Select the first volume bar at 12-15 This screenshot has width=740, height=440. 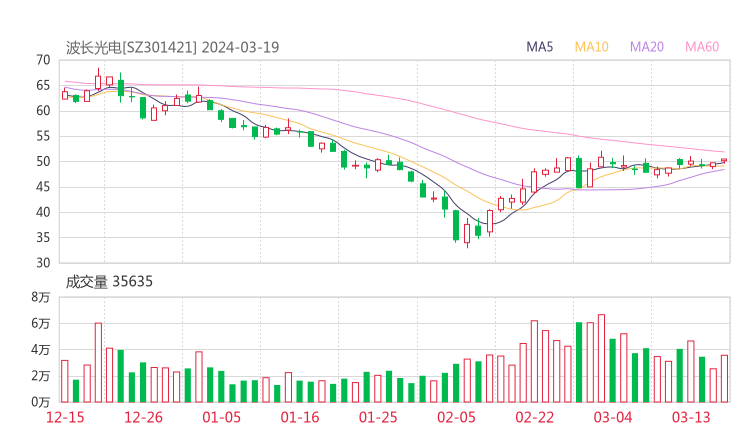[x=65, y=381]
